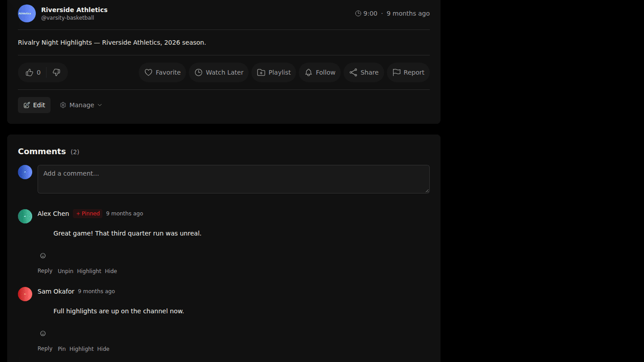This screenshot has height=362, width=644.
Task: Pin Sam Okafor's comment
Action: click(x=62, y=349)
